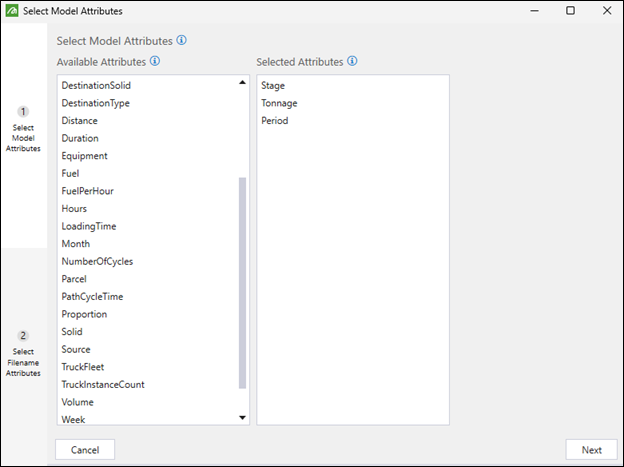Open Select Model Attributes step label
This screenshot has height=467, width=624.
click(23, 138)
